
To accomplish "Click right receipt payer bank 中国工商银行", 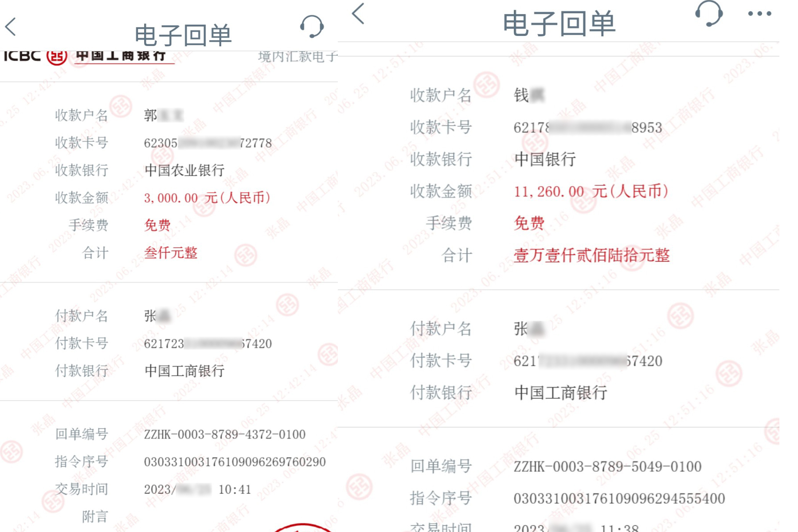I will coord(560,393).
